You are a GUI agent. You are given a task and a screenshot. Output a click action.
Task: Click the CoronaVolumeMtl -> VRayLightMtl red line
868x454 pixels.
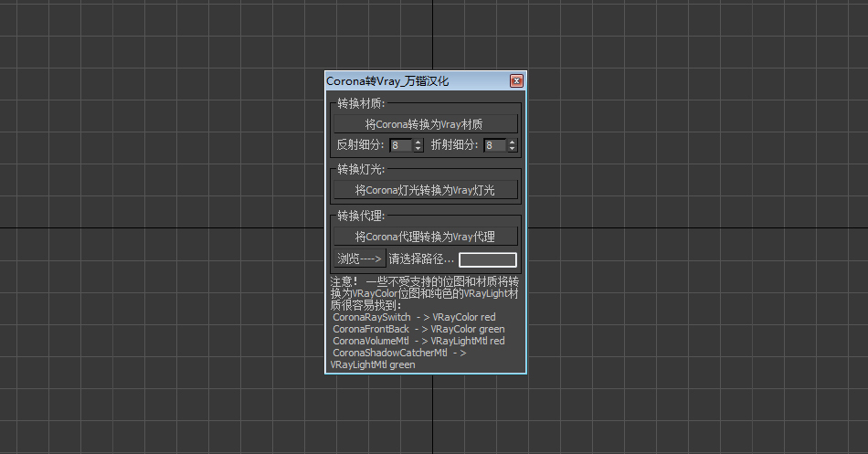coord(418,341)
